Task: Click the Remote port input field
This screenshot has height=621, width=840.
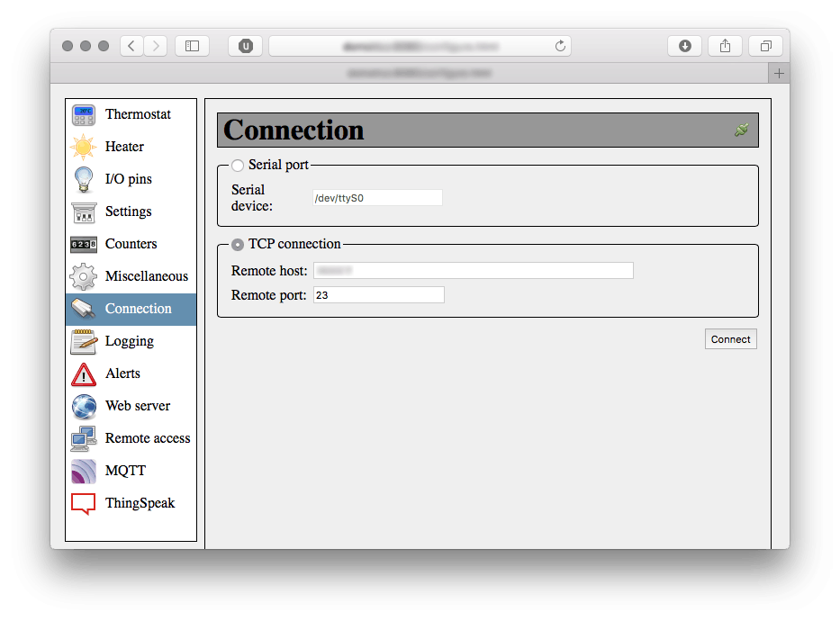Action: point(379,295)
